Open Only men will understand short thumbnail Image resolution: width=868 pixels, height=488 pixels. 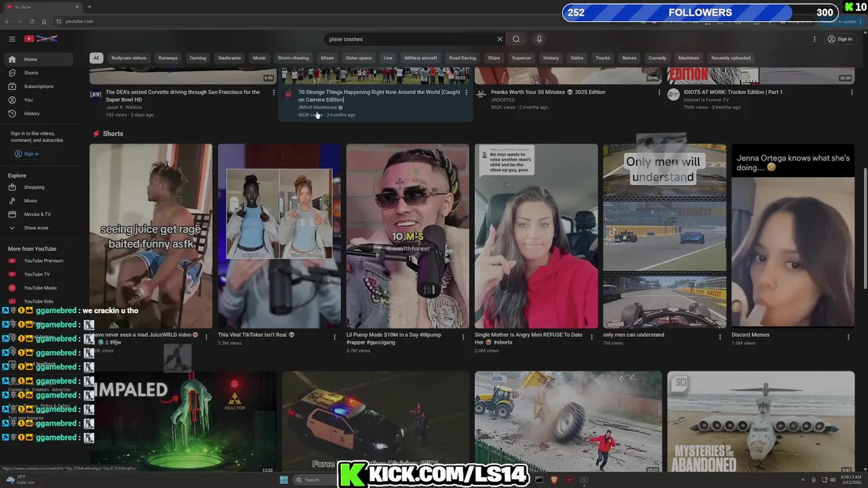coord(665,236)
